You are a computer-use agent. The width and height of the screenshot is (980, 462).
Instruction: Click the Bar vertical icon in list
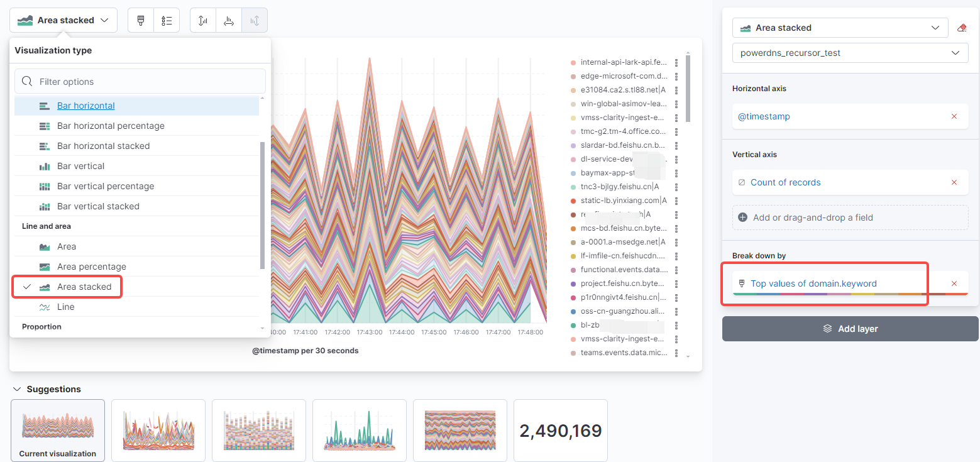coord(45,167)
